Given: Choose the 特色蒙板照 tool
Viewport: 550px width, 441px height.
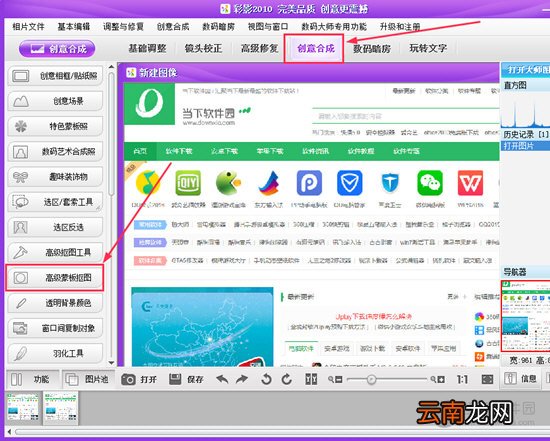Looking at the screenshot, I should point(55,127).
